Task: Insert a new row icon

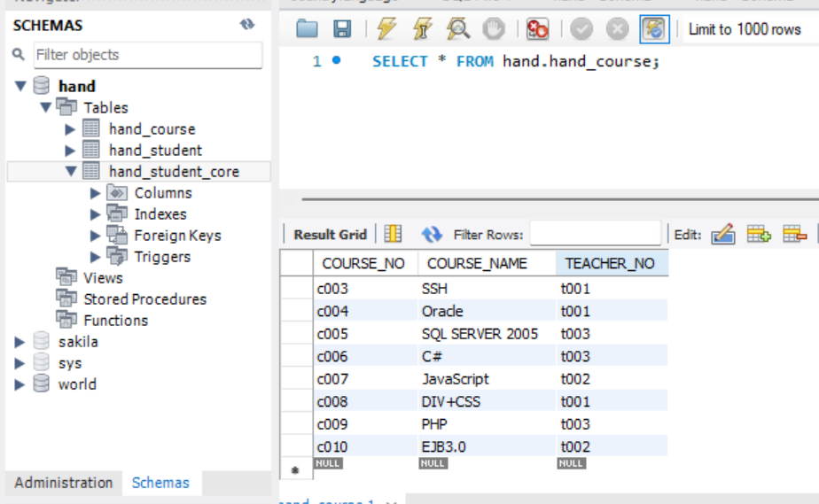Action: (x=759, y=234)
